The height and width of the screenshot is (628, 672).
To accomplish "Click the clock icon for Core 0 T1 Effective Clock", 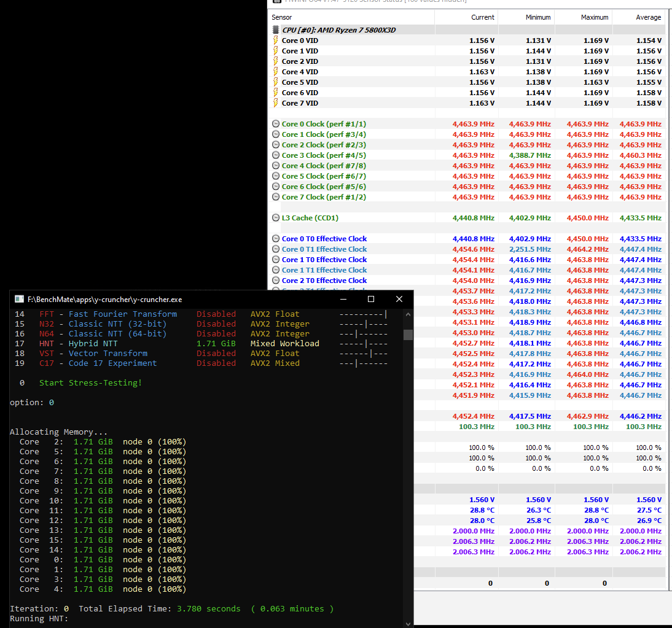I will click(x=276, y=249).
